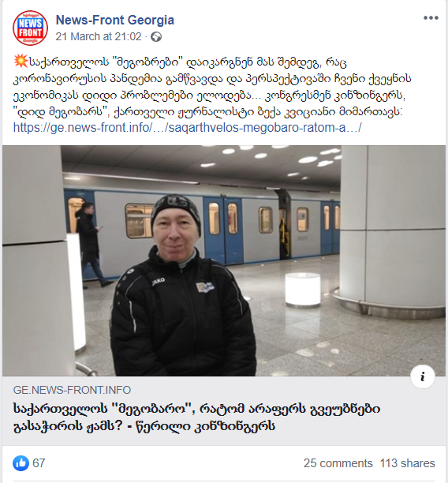Click the GE.NEWS-FRONT.INFO source label
448x483 pixels.
pyautogui.click(x=72, y=390)
